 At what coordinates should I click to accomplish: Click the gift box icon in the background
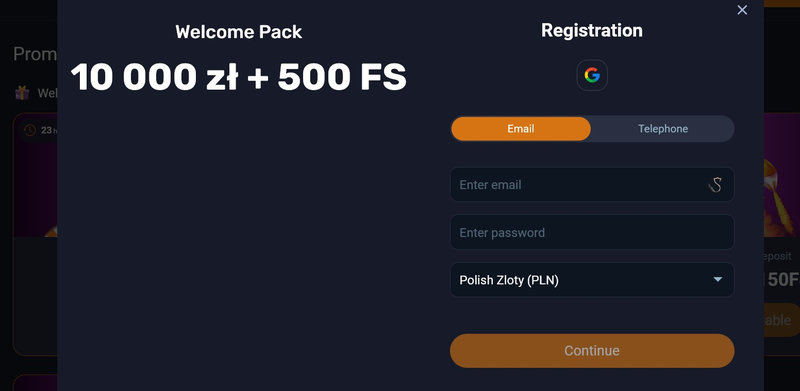[22, 93]
